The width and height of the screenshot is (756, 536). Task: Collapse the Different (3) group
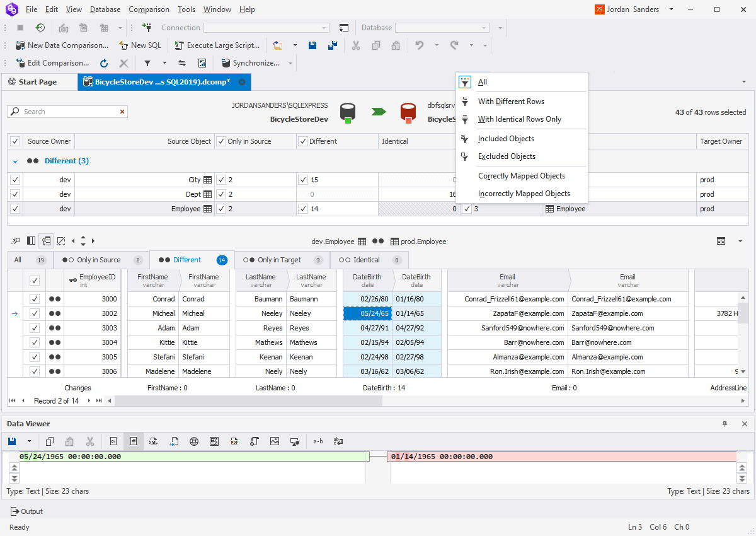(15, 161)
